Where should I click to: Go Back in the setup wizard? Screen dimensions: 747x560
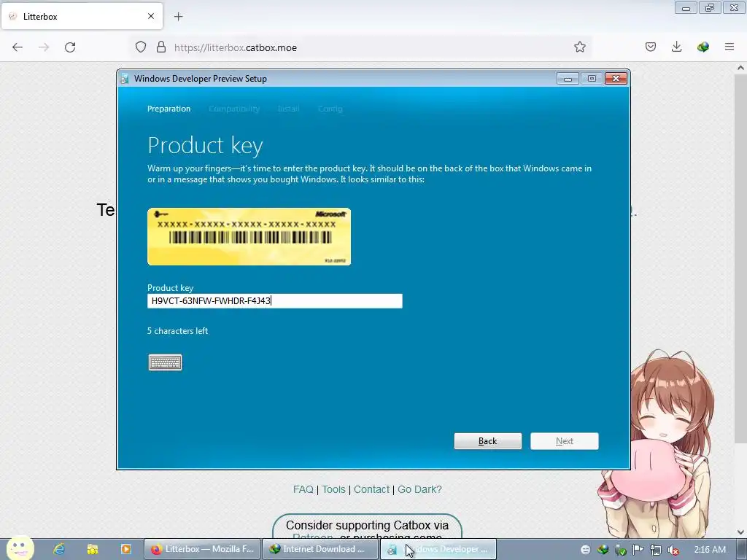488,441
